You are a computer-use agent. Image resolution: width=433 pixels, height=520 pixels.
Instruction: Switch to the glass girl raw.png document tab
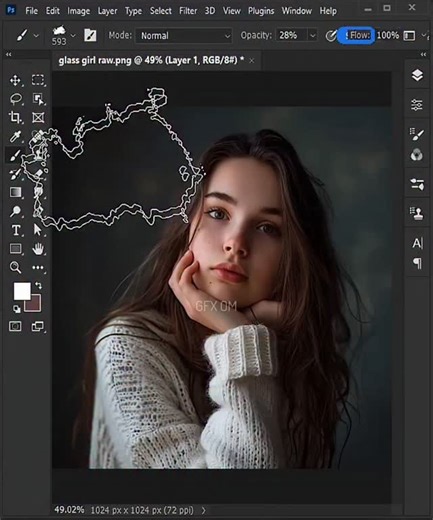151,60
